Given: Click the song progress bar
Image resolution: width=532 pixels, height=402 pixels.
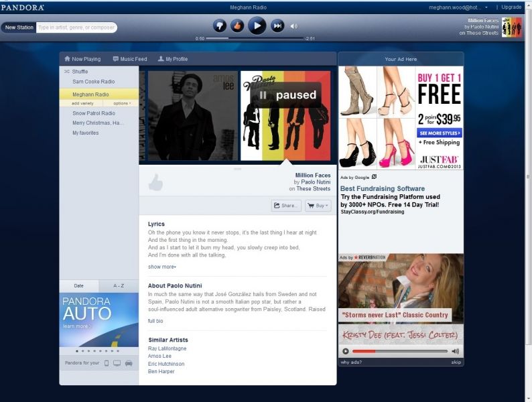Looking at the screenshot, I should tap(255, 39).
